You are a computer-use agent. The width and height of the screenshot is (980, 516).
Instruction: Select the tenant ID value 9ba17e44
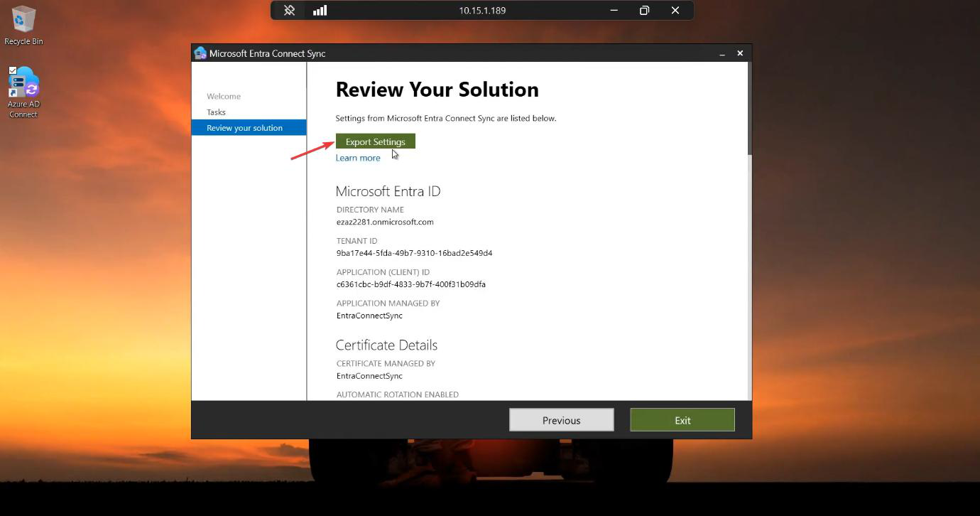tap(415, 253)
